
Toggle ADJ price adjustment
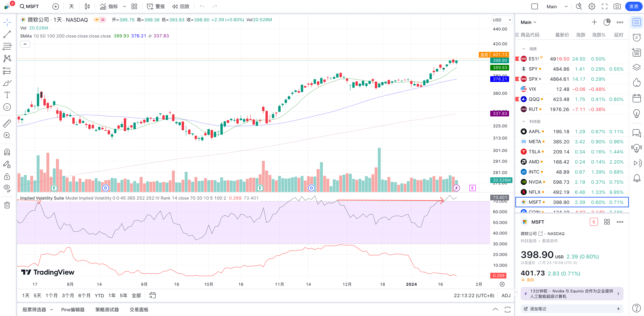506,295
